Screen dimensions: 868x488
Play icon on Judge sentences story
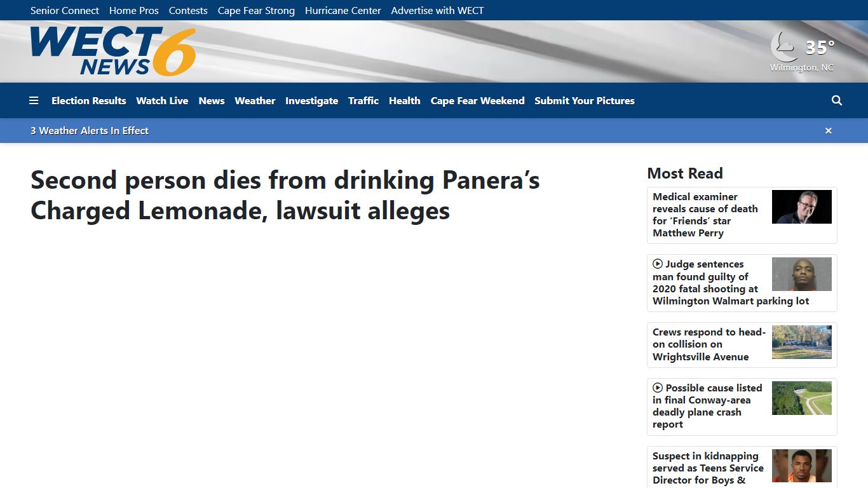[658, 264]
